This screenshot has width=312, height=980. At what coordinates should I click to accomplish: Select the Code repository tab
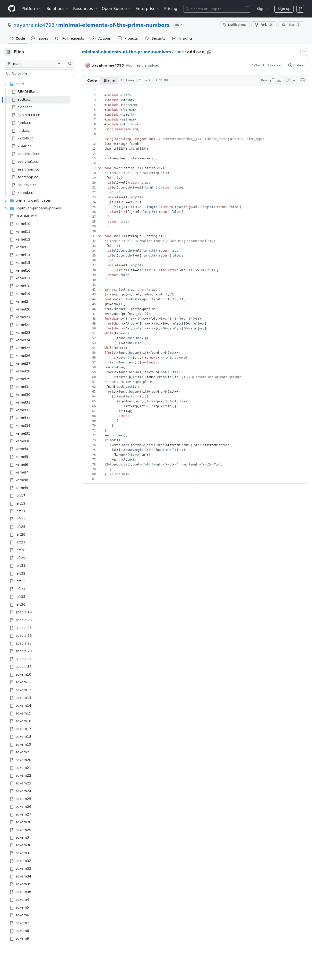(x=17, y=38)
